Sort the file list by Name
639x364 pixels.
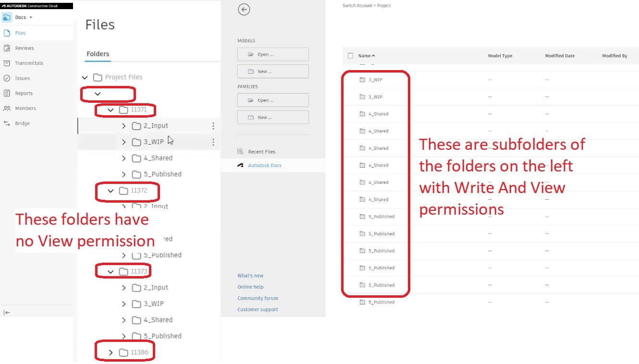click(x=364, y=56)
